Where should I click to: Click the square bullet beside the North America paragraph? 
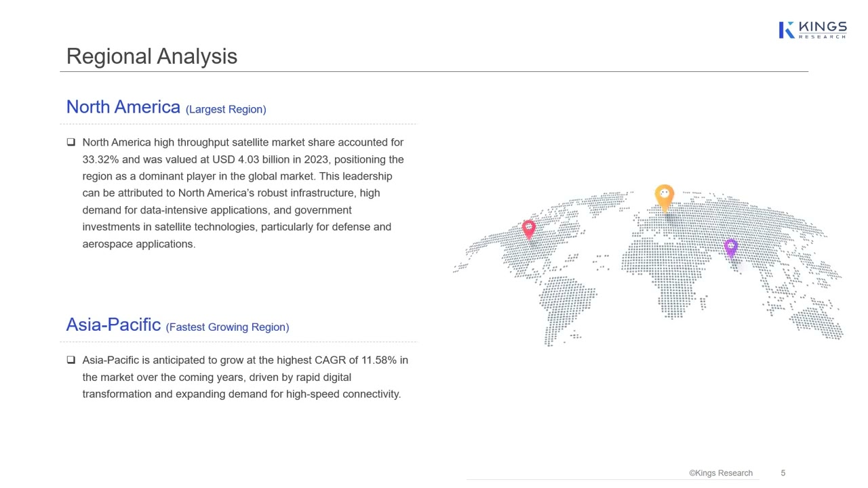(71, 142)
